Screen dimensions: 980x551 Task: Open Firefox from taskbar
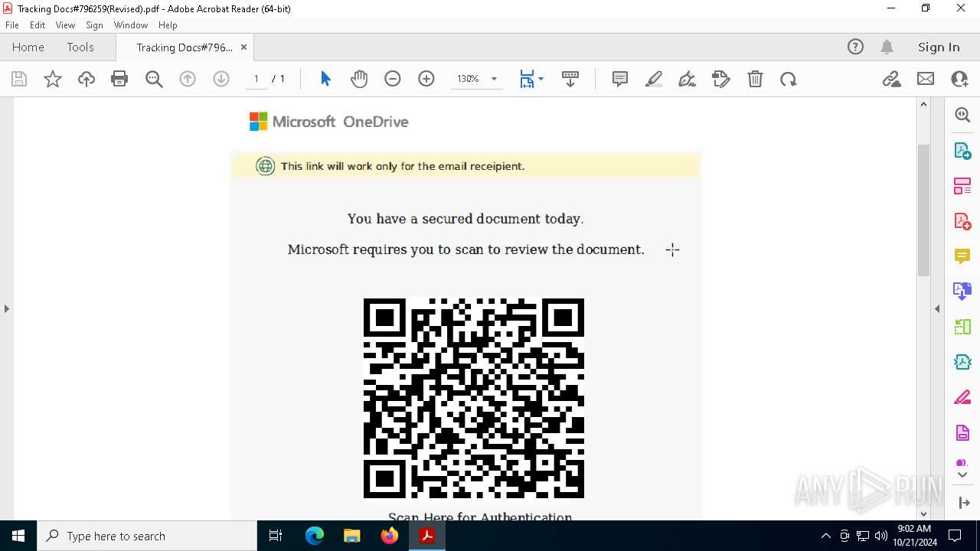pyautogui.click(x=389, y=536)
